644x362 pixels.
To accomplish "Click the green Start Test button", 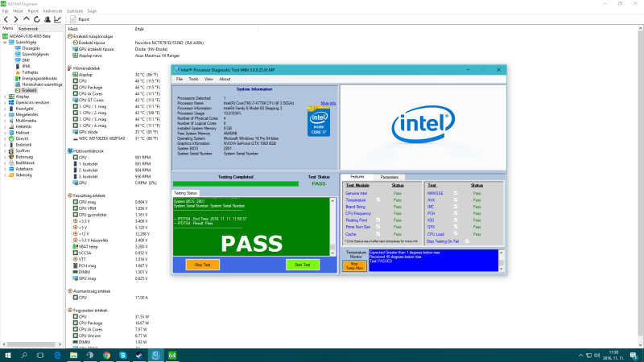I will [303, 265].
